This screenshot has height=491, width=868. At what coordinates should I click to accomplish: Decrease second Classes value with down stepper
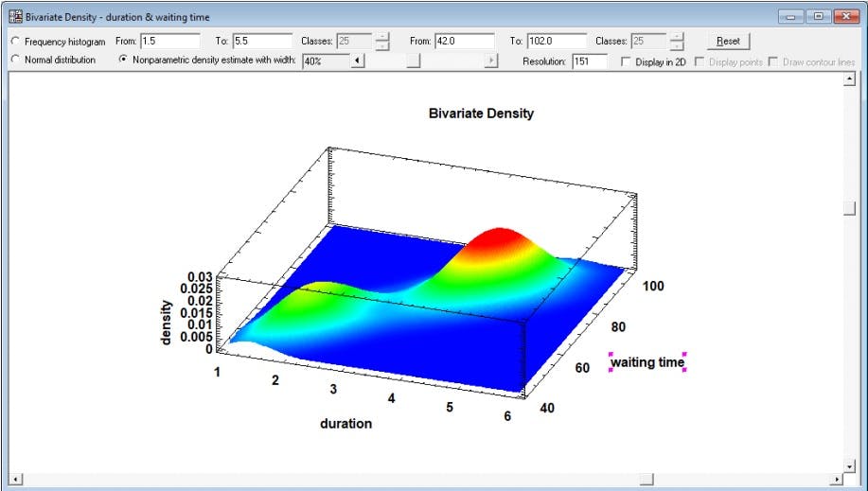pos(677,46)
